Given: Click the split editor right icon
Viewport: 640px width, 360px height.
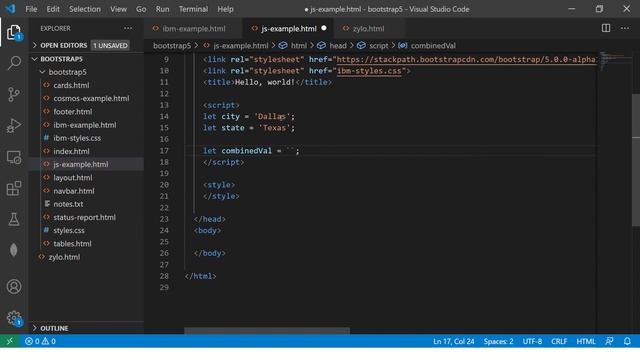Looking at the screenshot, I should pos(606,28).
